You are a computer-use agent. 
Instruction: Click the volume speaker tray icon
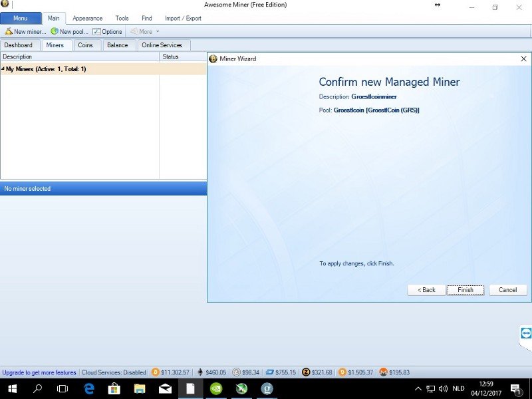coord(443,389)
